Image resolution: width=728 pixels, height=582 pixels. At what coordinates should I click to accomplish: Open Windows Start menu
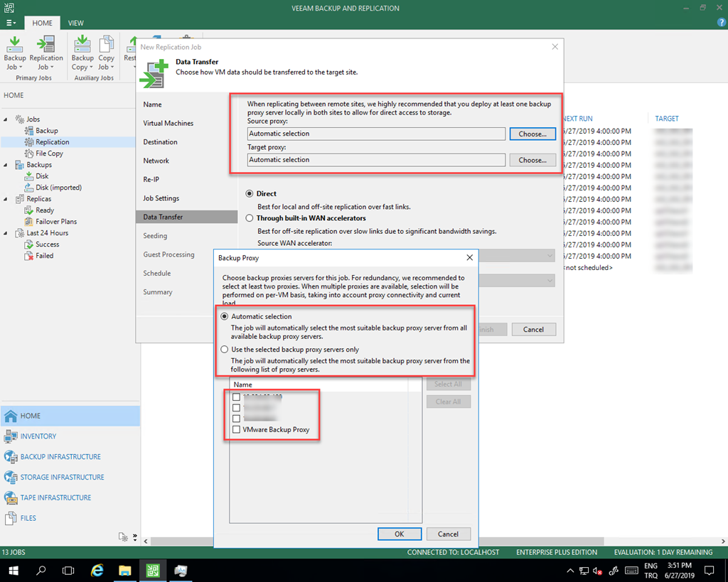click(14, 571)
